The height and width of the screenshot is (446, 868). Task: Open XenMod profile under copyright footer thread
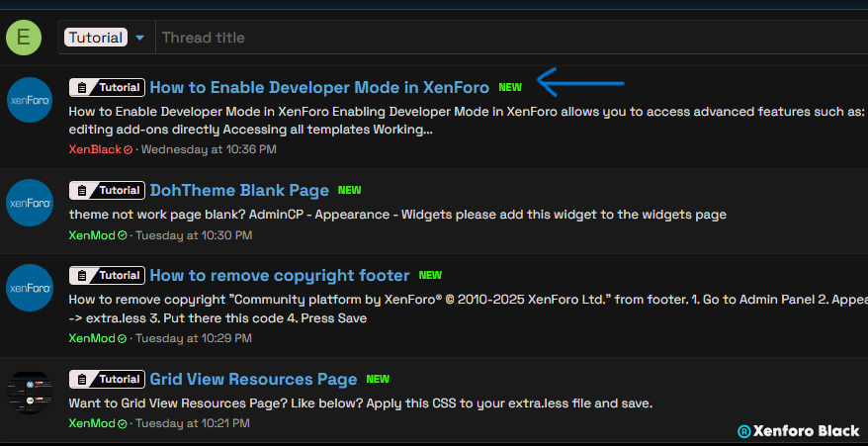(92, 338)
